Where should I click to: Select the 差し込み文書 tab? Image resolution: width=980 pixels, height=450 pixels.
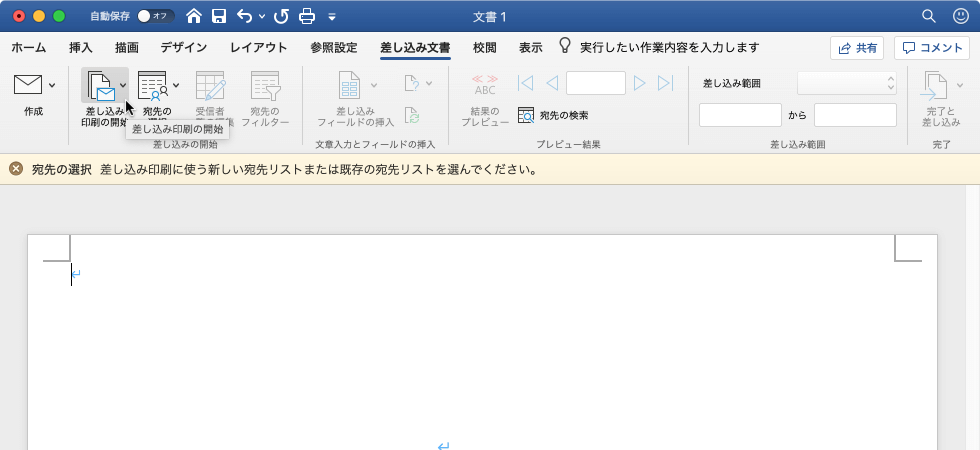click(415, 48)
